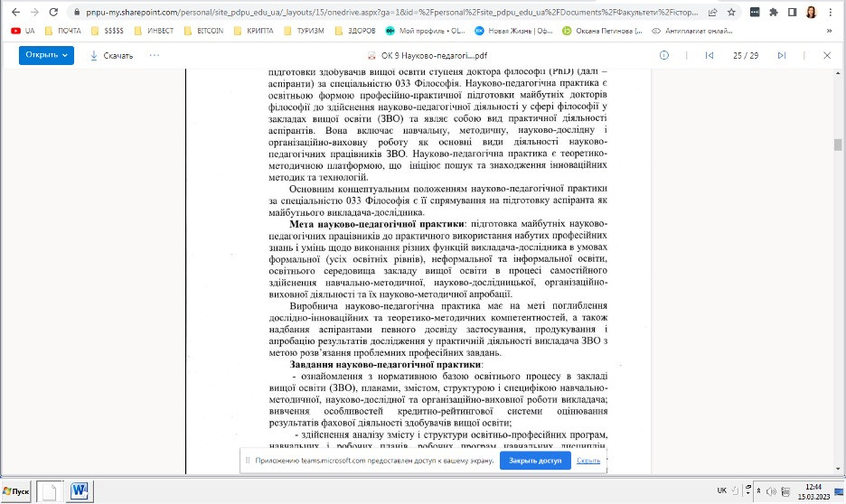Screen dimensions: 846x504
Task: Open the $$$$$ bookmarks folder
Action: [x=108, y=31]
